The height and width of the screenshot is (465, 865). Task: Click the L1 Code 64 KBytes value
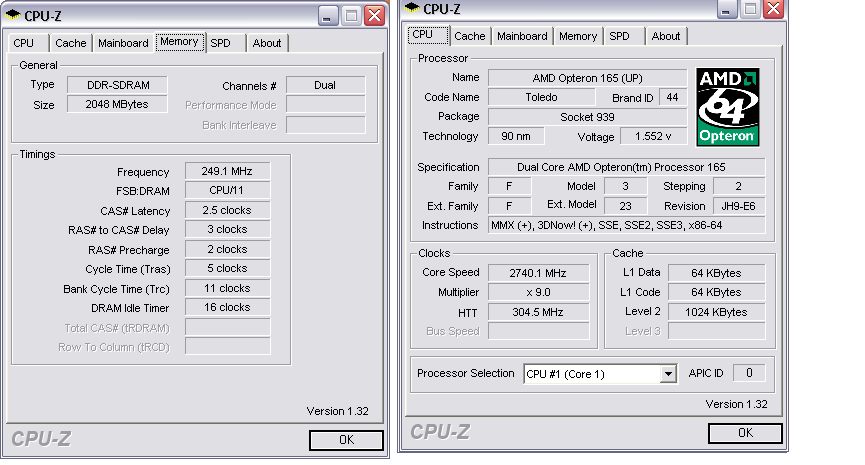tap(717, 292)
